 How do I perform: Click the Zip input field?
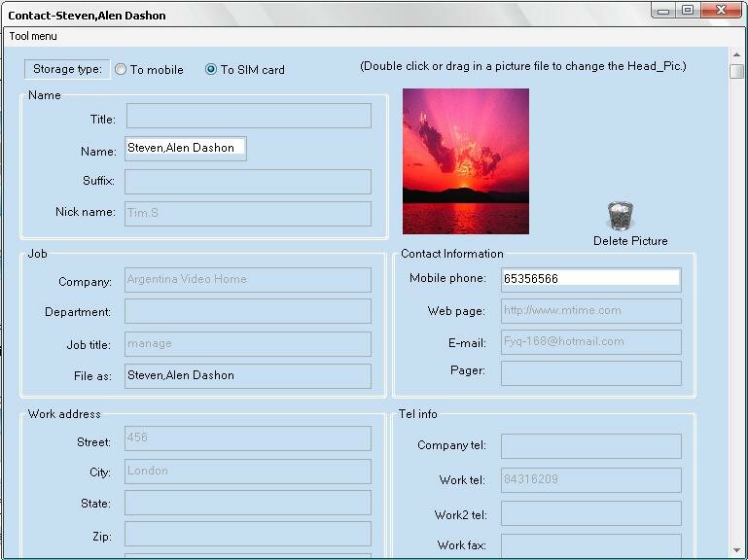[x=248, y=534]
